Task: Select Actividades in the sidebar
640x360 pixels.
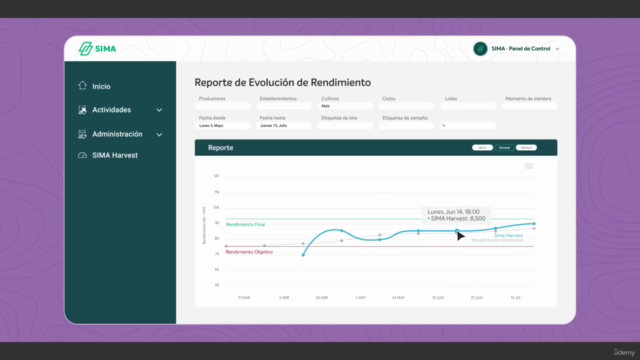Action: click(x=111, y=110)
